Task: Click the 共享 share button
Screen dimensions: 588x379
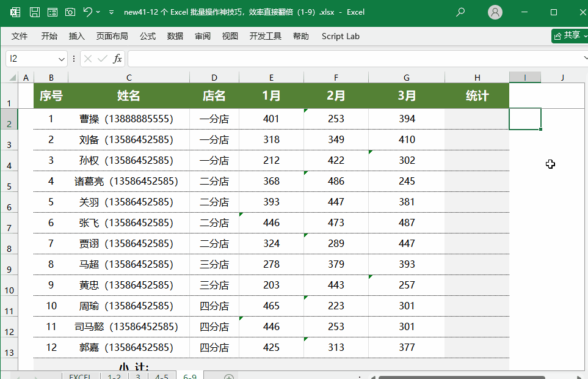Action: click(x=570, y=35)
